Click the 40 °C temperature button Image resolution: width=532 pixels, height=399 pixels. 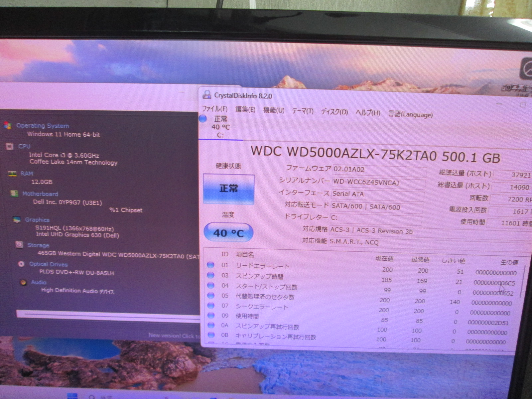[228, 233]
